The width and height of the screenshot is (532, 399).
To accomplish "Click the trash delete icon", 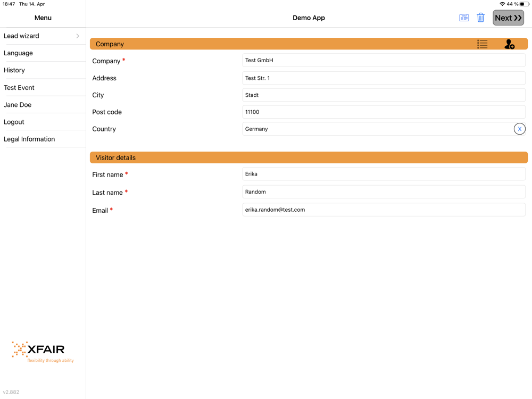I will (480, 18).
